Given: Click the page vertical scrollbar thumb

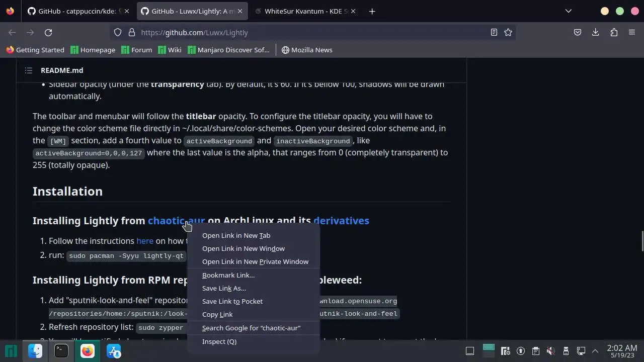Looking at the screenshot, I should click(642, 241).
